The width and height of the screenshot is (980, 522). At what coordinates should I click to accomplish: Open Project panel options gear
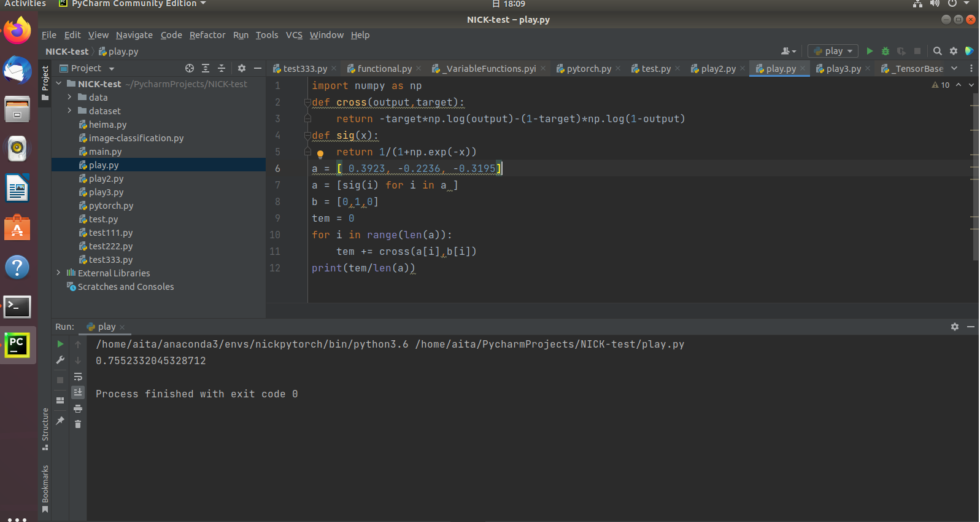242,68
